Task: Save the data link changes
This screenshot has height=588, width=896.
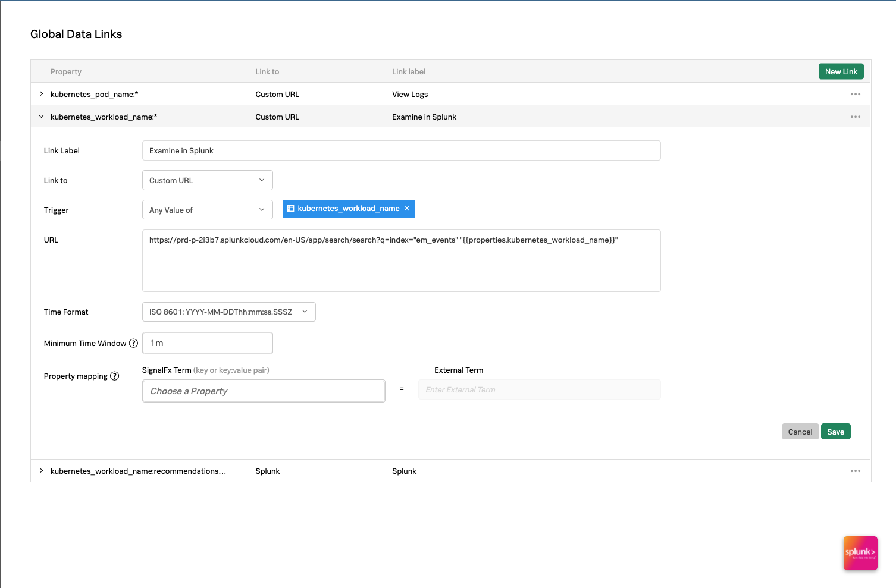Action: pos(835,432)
